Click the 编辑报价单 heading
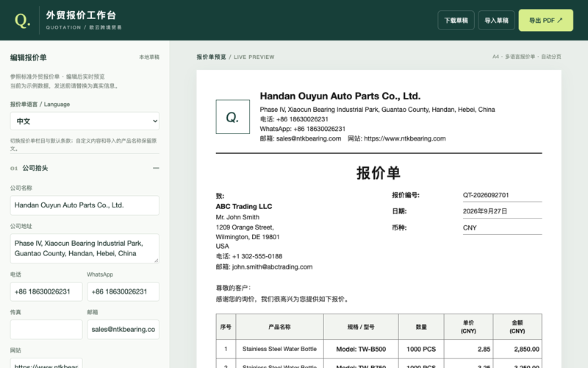The image size is (588, 368). [29, 57]
